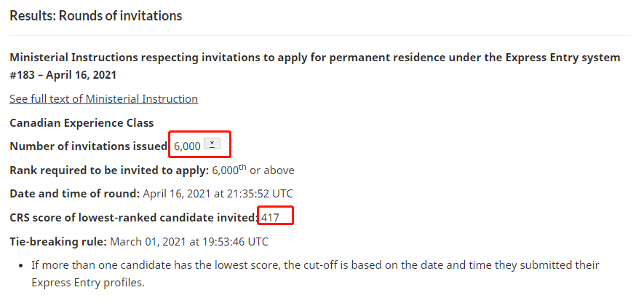Viewport: 644px width, 306px height.
Task: Click the 6,000th or above rank text
Action: tap(253, 170)
